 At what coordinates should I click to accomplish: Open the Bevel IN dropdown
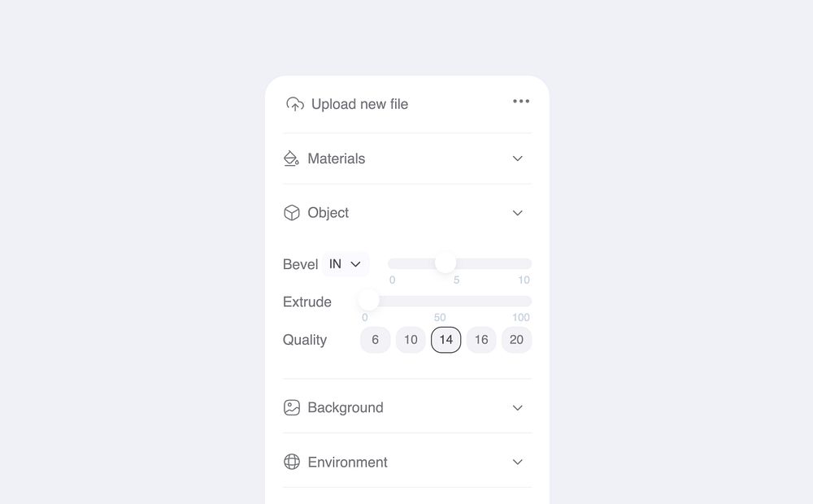pyautogui.click(x=346, y=264)
